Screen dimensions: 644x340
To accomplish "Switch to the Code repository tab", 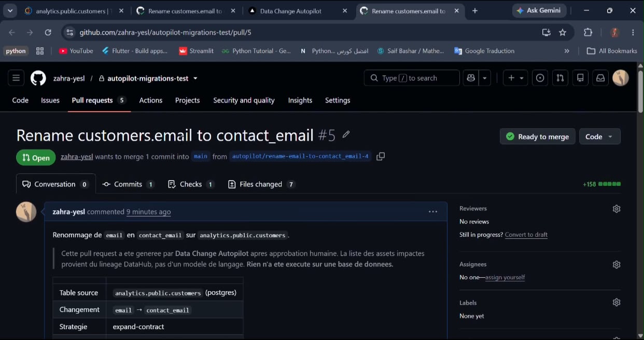I will point(20,100).
